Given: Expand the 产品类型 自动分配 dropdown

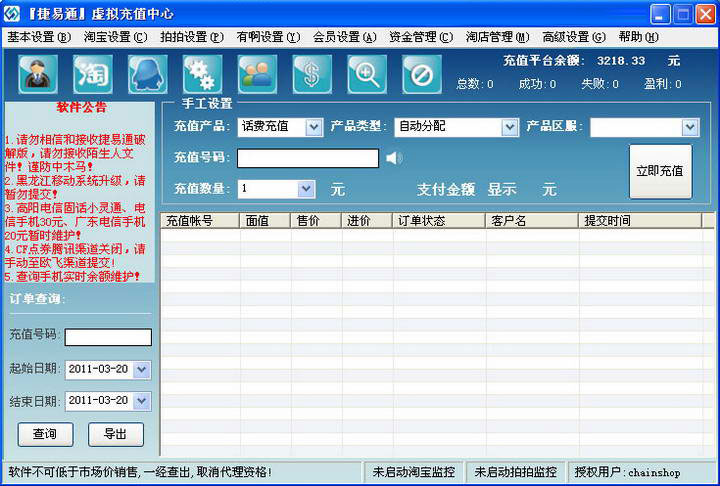Looking at the screenshot, I should 510,127.
